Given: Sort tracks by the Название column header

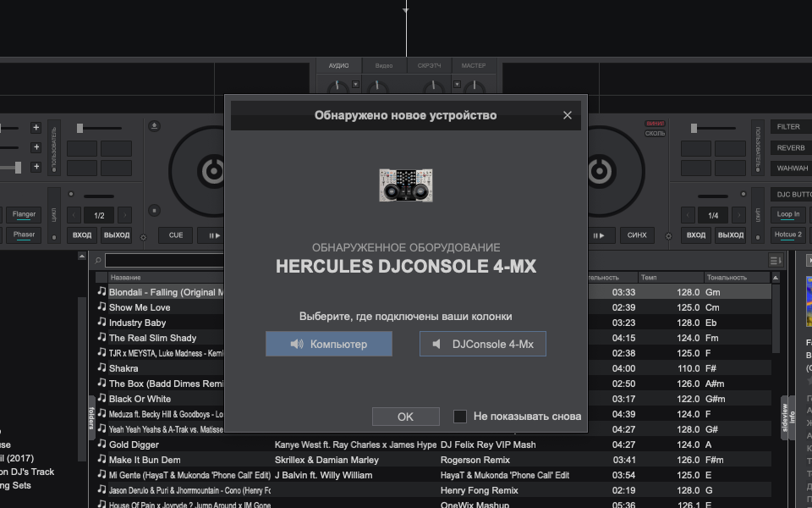Looking at the screenshot, I should 166,278.
